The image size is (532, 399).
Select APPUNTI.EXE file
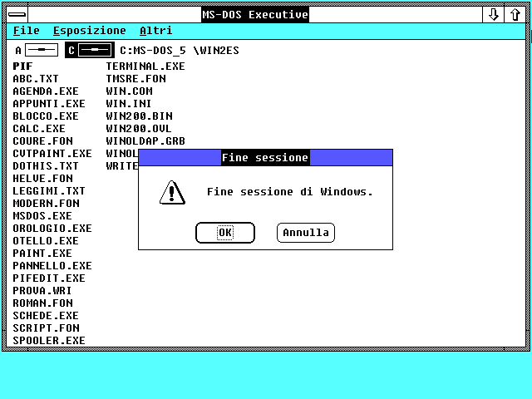pyautogui.click(x=49, y=103)
